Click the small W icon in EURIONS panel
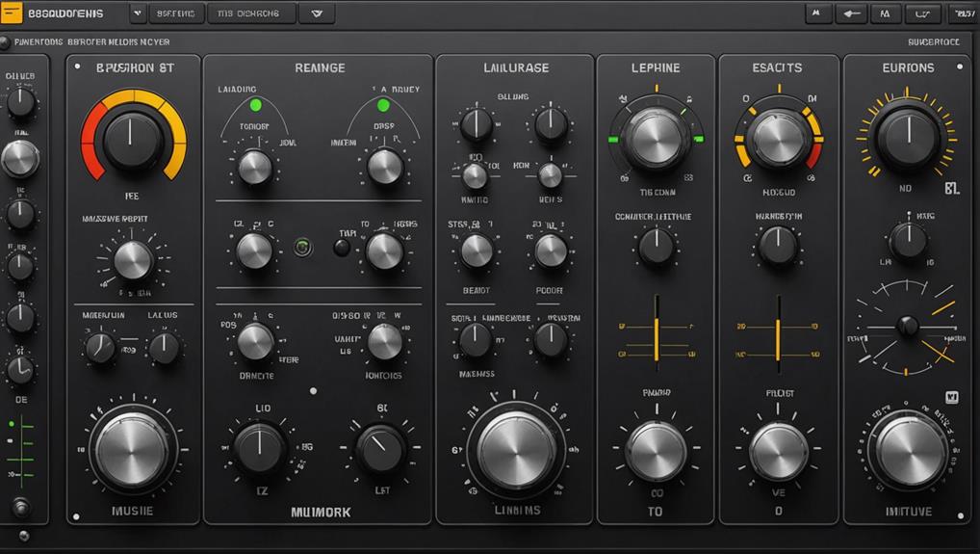This screenshot has height=554, width=980. tap(951, 396)
